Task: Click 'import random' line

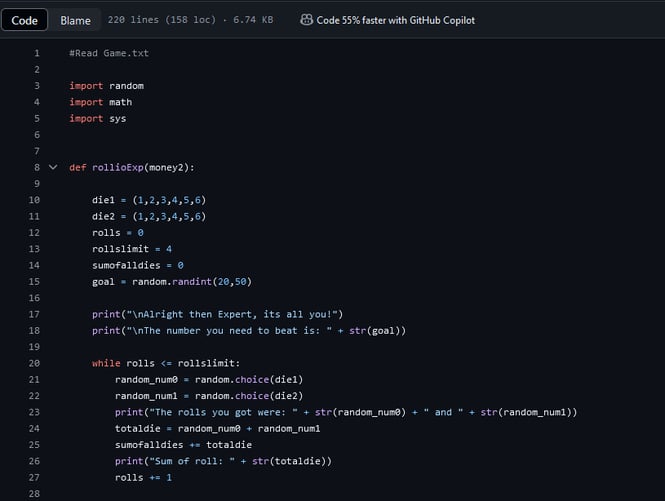Action: click(x=106, y=86)
